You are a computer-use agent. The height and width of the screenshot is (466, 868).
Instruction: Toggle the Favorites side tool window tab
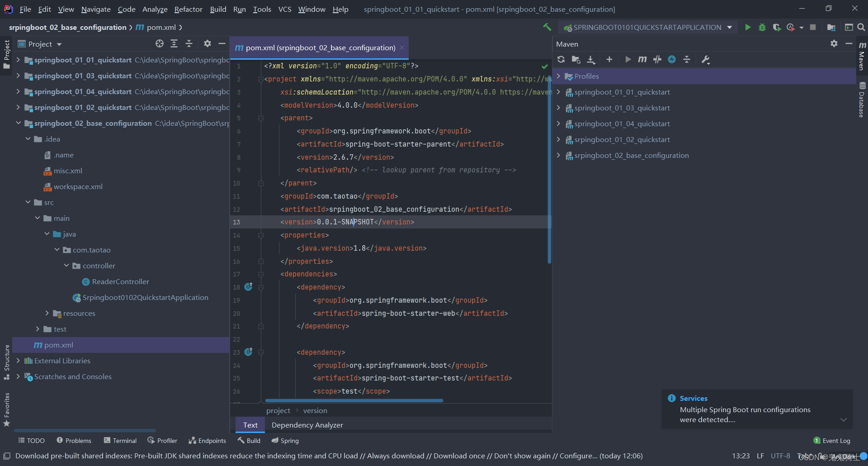(x=6, y=410)
